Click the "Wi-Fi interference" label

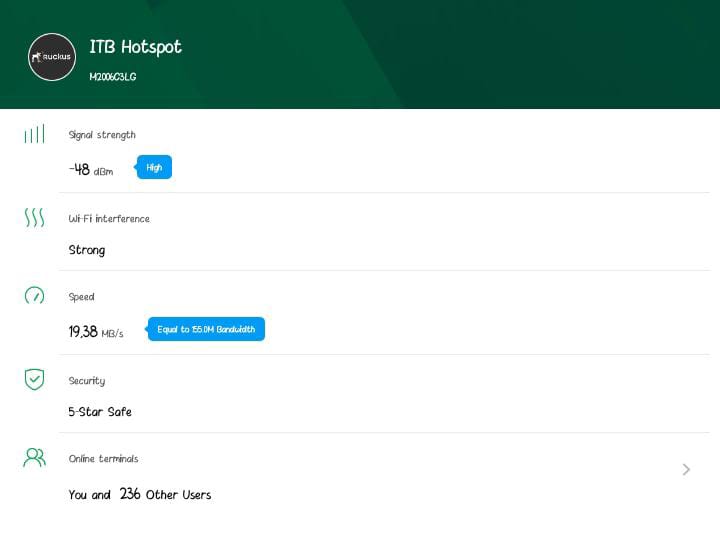pyautogui.click(x=109, y=219)
